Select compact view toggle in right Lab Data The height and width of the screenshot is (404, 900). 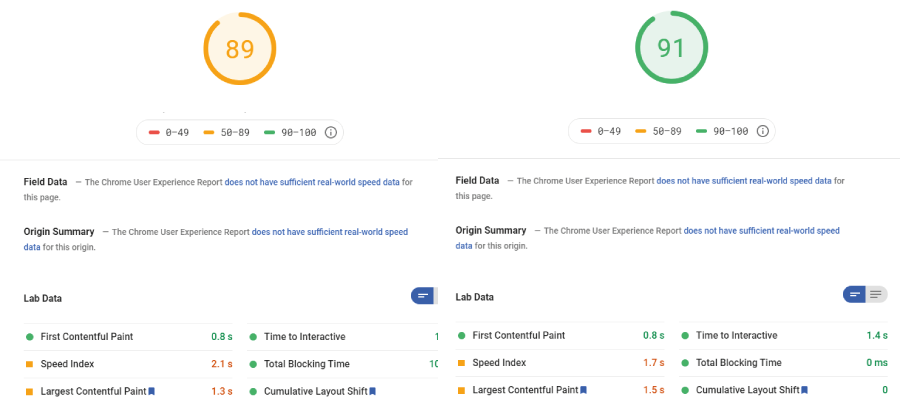click(x=855, y=294)
